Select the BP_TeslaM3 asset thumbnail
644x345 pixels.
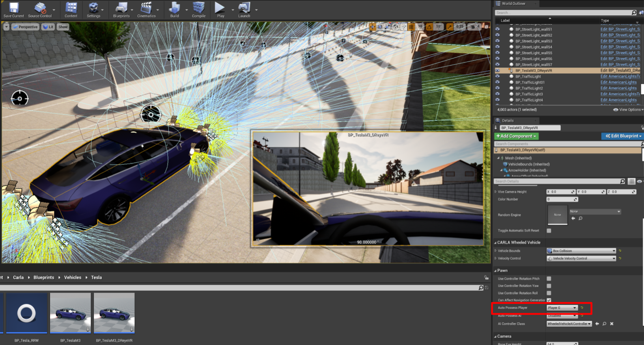pos(70,313)
